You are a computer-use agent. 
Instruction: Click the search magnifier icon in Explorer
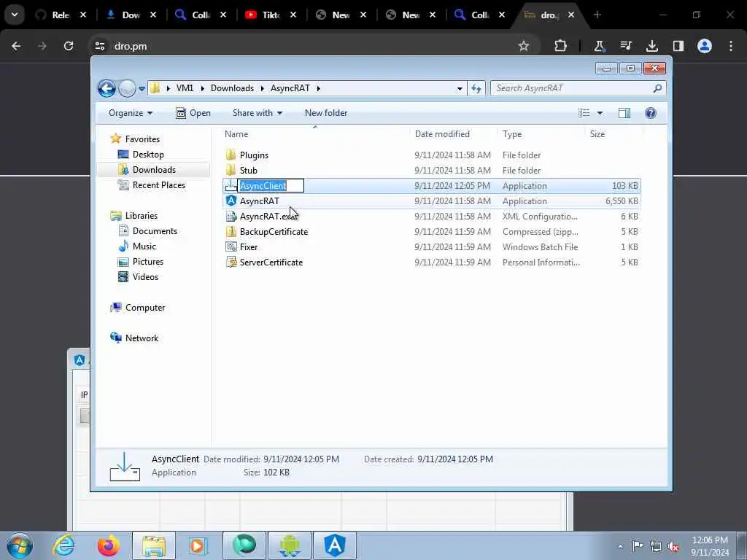coord(658,88)
